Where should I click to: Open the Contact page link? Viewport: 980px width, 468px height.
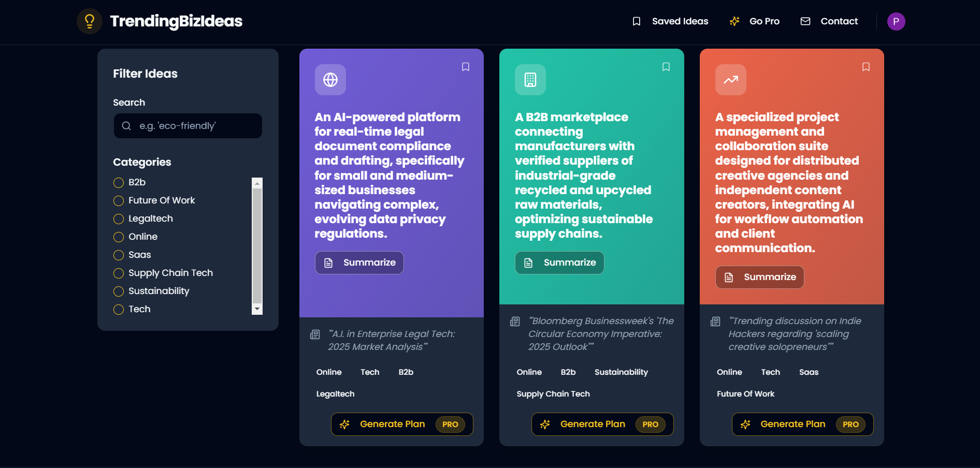coord(829,21)
